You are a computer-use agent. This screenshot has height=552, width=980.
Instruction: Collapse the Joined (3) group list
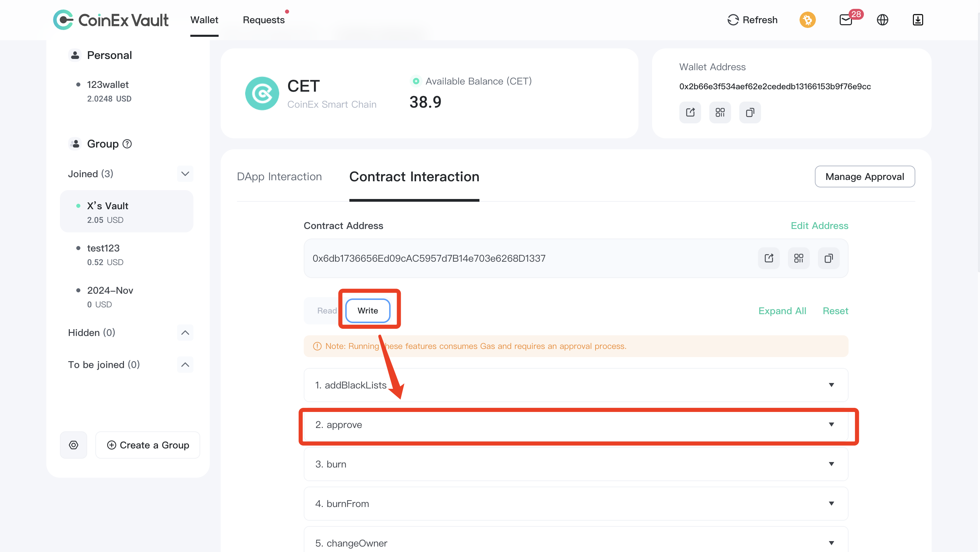tap(185, 174)
